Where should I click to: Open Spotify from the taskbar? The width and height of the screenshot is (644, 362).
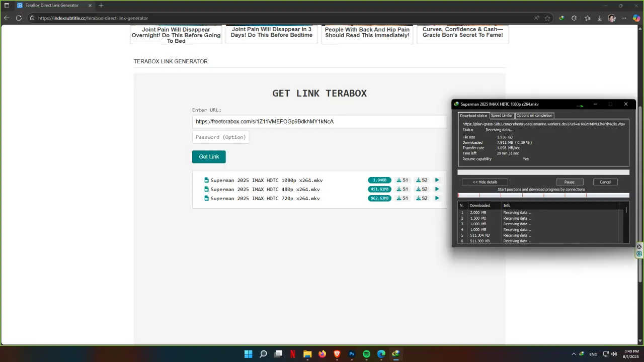[x=366, y=354]
